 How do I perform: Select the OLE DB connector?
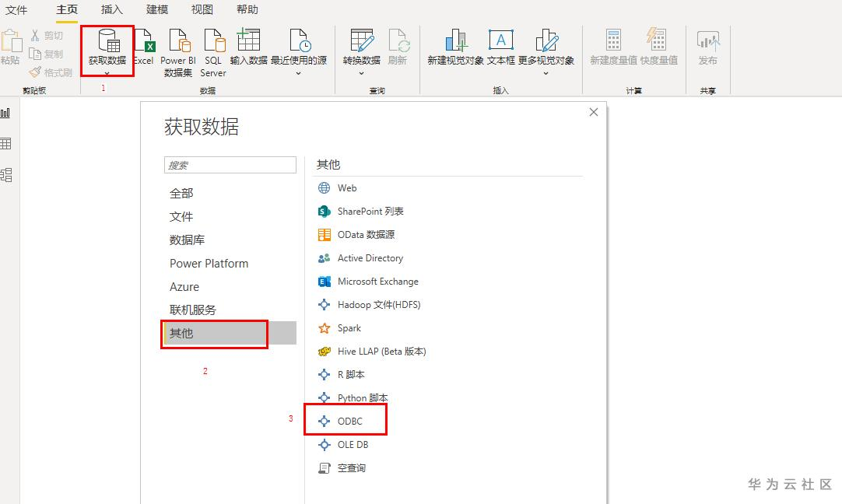point(343,444)
